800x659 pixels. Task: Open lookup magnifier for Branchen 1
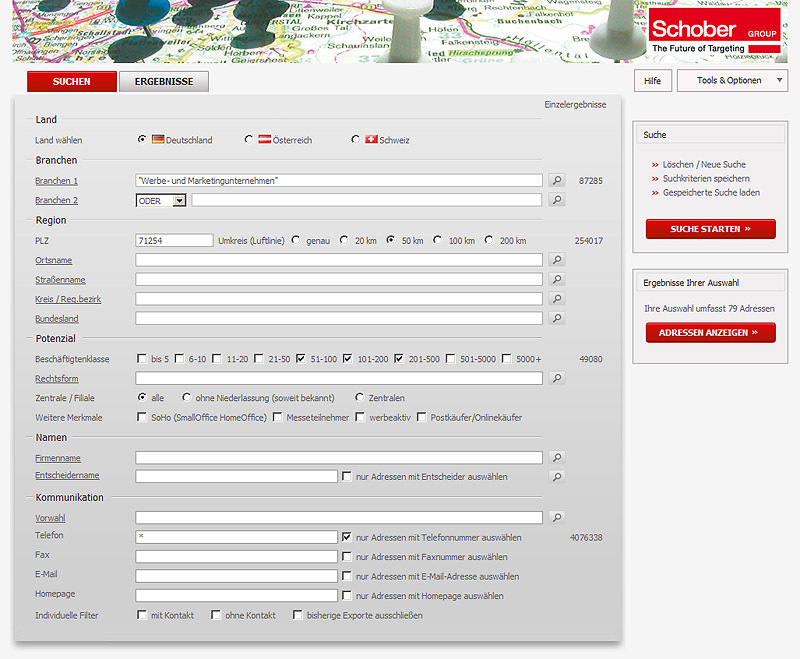(x=557, y=180)
